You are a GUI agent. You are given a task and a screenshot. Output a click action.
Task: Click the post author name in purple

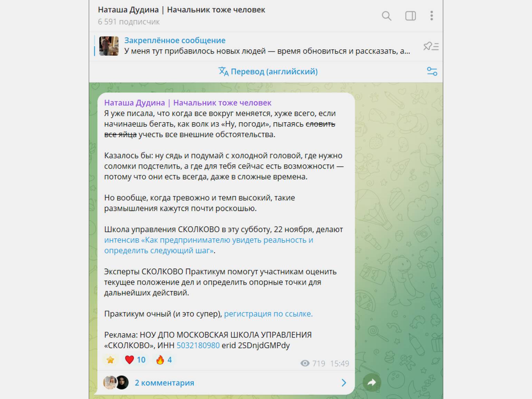click(188, 103)
